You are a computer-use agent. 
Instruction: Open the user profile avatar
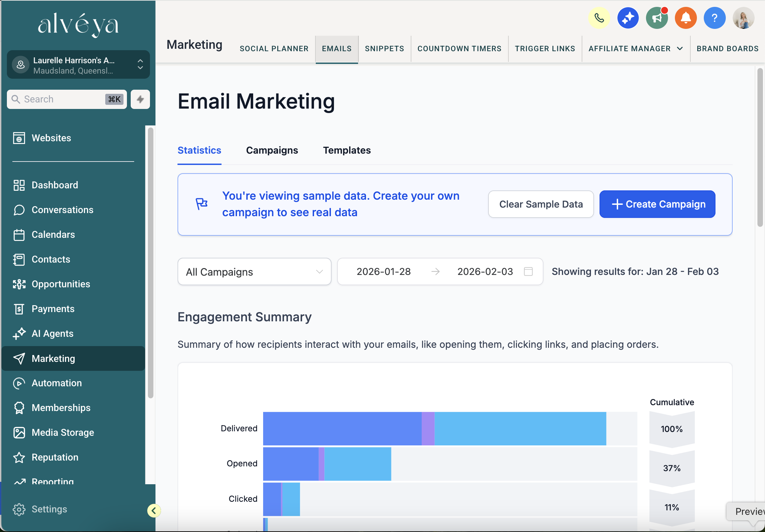[x=743, y=18]
